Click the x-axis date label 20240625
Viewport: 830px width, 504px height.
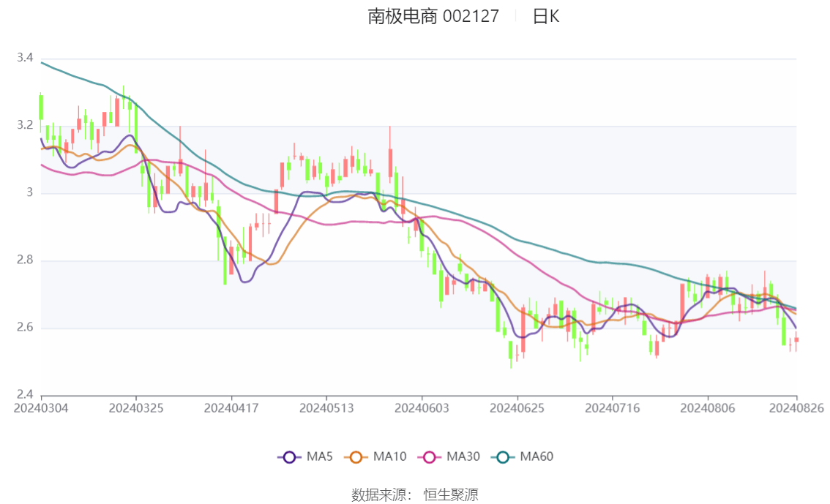pyautogui.click(x=517, y=408)
